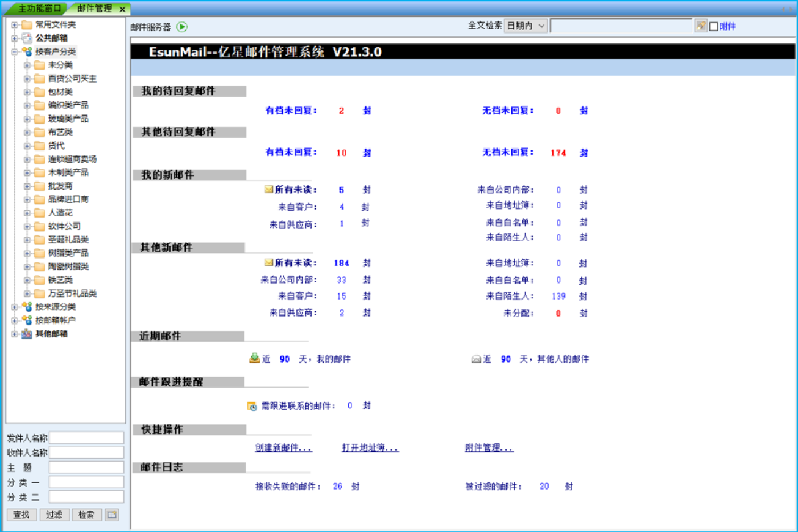Viewport: 798px width, 532px height.
Task: Click the 按来源分类 category icon
Action: pos(26,307)
